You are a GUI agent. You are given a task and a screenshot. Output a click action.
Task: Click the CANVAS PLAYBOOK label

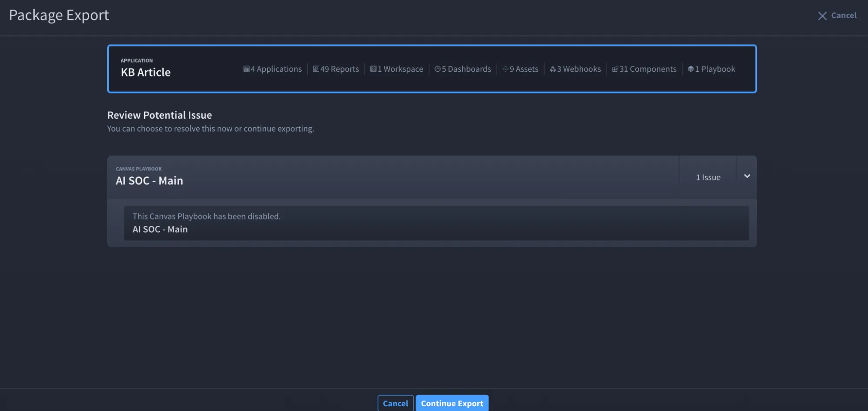pos(139,169)
